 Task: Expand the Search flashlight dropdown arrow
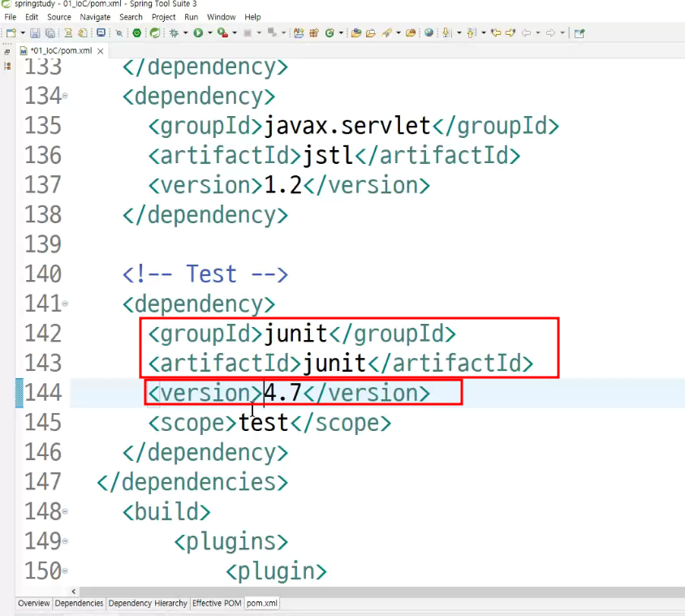click(399, 33)
